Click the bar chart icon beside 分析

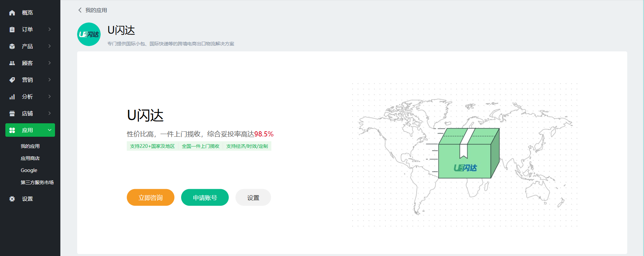click(x=12, y=97)
